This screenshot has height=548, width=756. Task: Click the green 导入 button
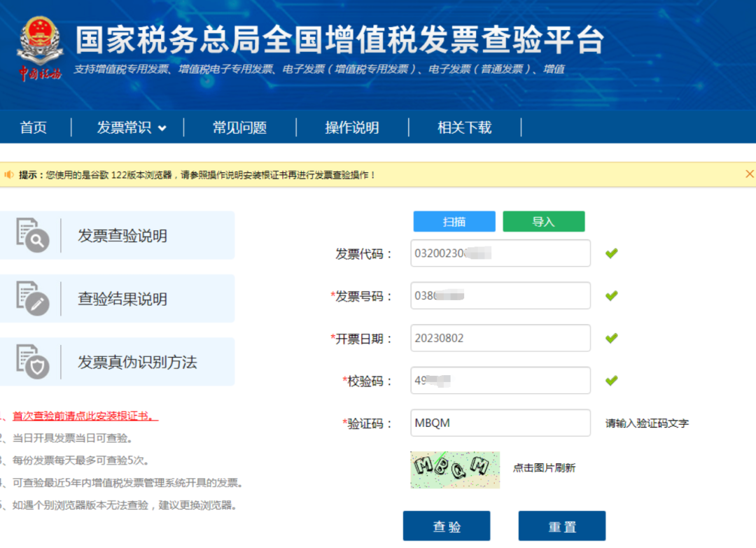[x=544, y=220]
